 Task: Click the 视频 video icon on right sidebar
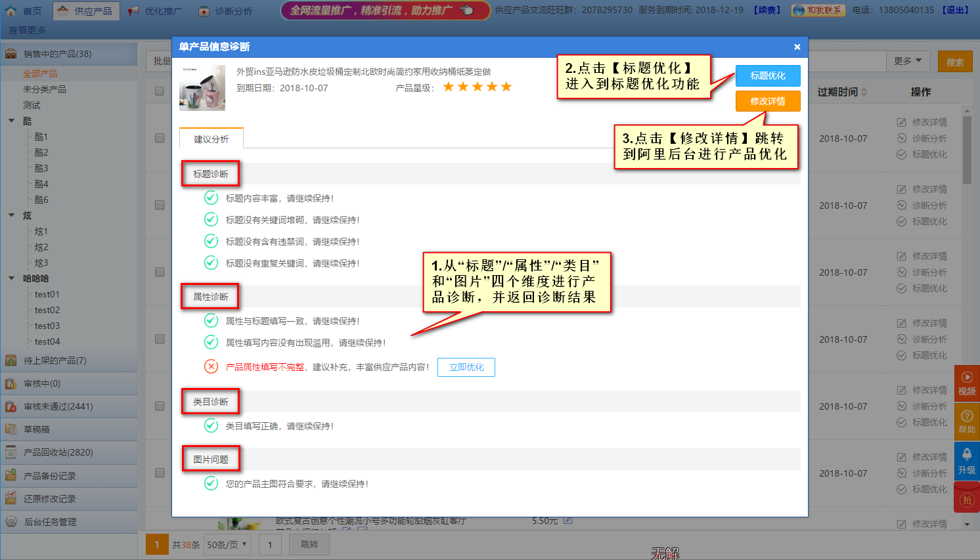966,383
